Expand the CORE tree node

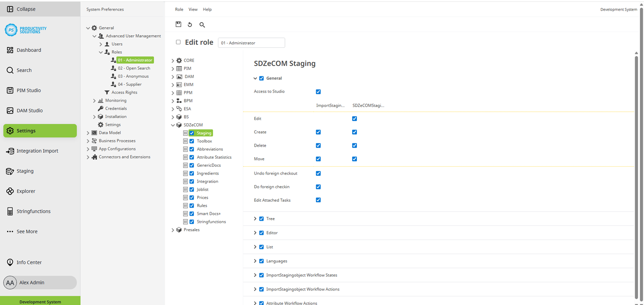coord(173,60)
